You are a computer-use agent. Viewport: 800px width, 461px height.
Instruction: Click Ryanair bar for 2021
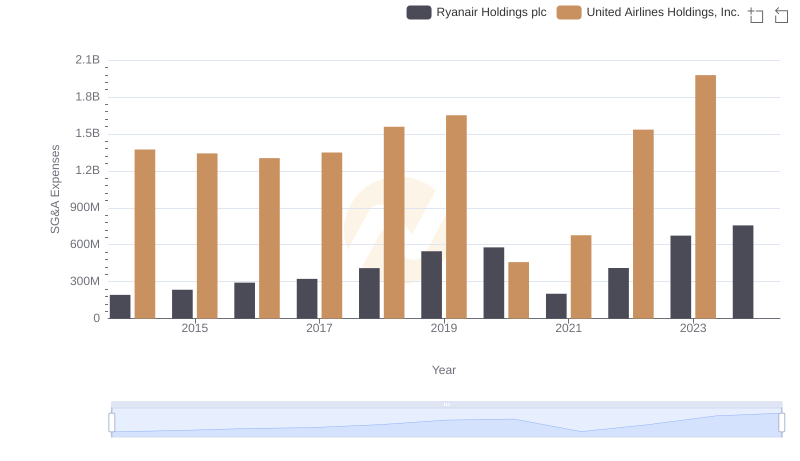pyautogui.click(x=556, y=306)
